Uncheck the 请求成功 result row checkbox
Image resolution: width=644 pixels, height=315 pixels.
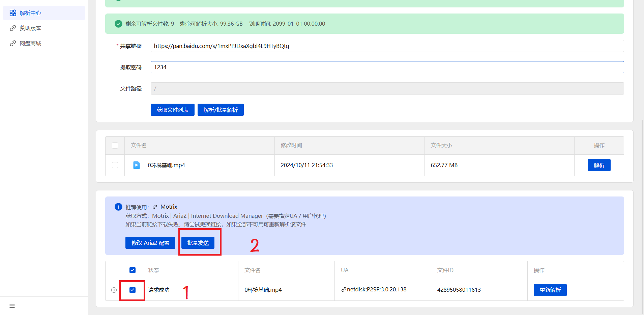pyautogui.click(x=133, y=290)
